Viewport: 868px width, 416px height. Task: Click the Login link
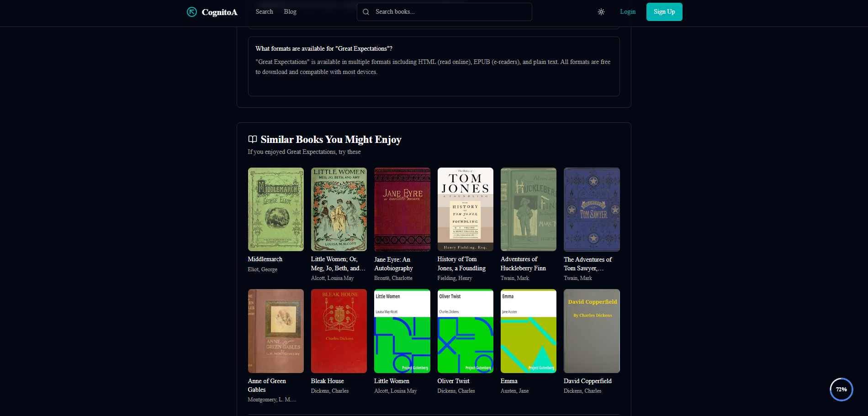coord(628,12)
